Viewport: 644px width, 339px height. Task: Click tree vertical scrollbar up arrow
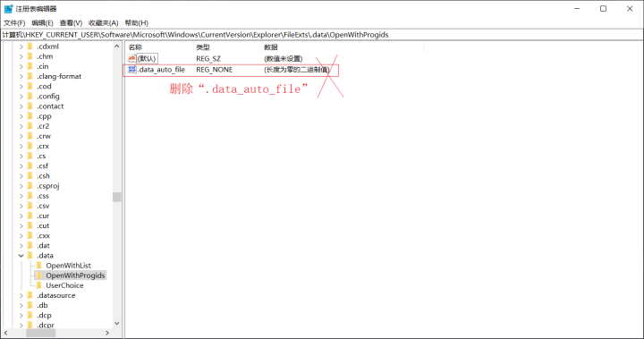click(x=116, y=47)
